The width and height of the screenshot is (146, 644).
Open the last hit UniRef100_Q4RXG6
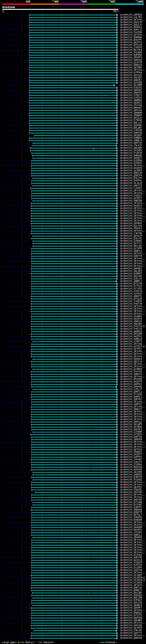tap(131, 638)
